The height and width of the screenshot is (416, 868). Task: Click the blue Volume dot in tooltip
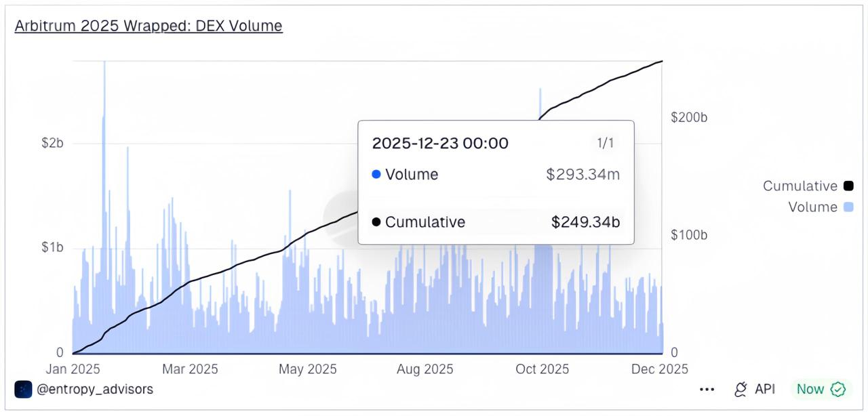[376, 175]
